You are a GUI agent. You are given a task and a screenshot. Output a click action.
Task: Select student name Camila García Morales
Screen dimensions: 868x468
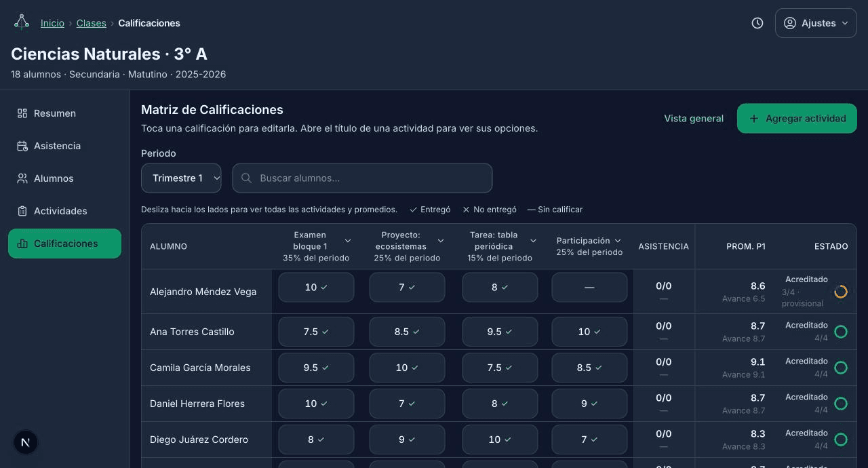200,368
